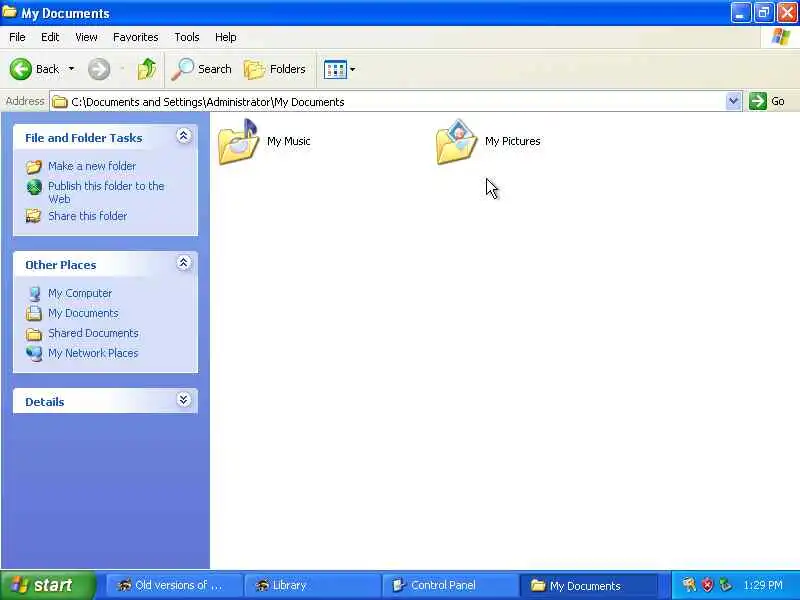The height and width of the screenshot is (600, 800).
Task: Click the folder icon in title bar
Action: click(x=9, y=11)
